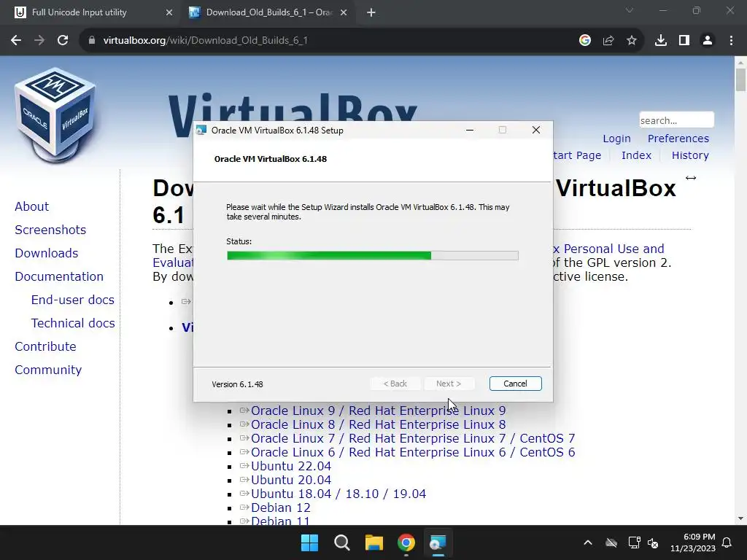Open Ubuntu 18.04 / 18.10 / 19.04 link

338,494
